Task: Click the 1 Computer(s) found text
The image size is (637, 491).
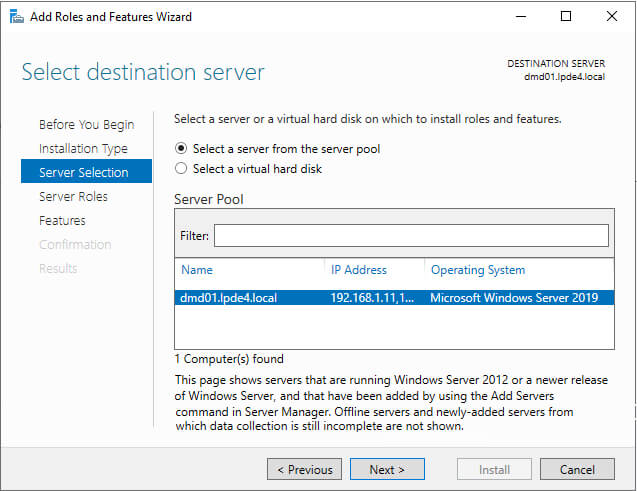Action: (229, 359)
